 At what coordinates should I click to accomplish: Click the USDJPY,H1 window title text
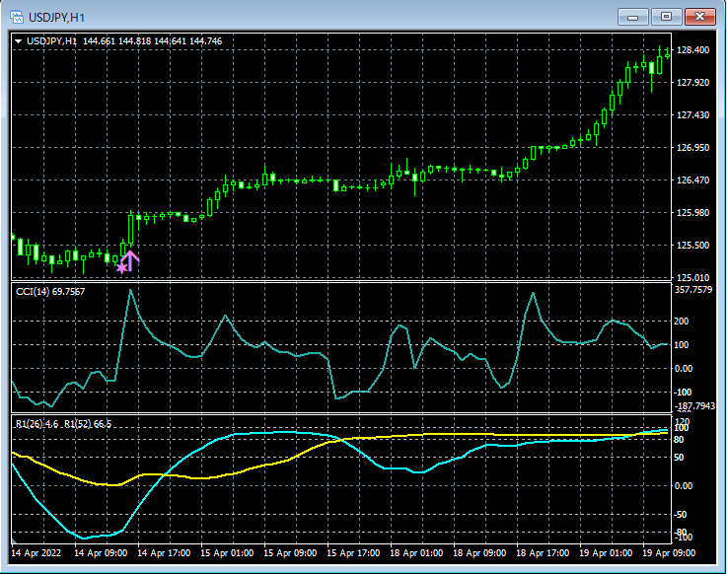coord(55,17)
